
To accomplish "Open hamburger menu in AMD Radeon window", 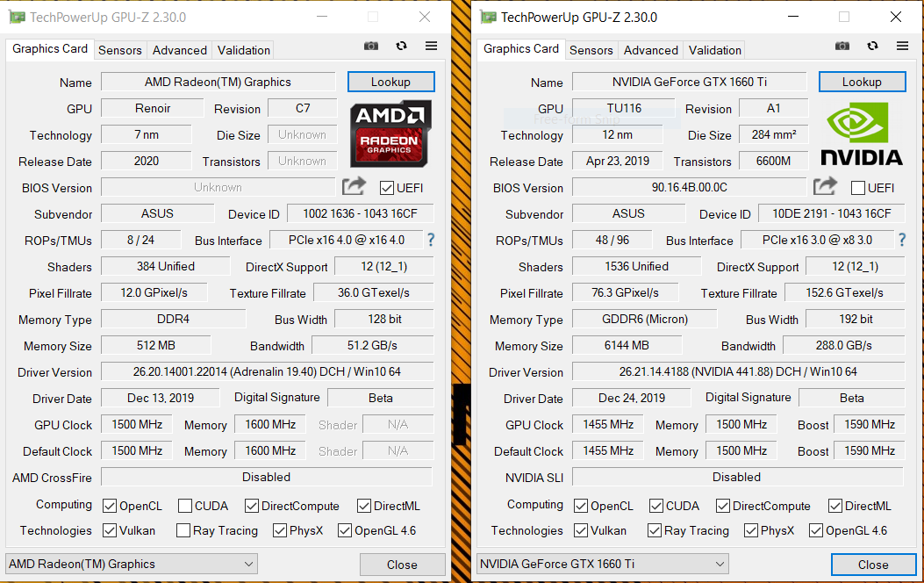I will click(x=431, y=47).
